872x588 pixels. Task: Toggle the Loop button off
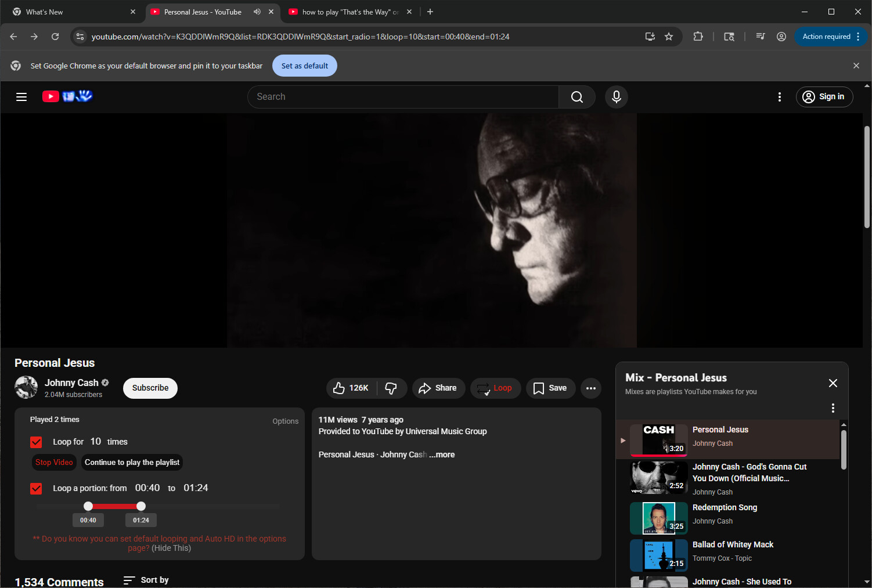(x=495, y=388)
